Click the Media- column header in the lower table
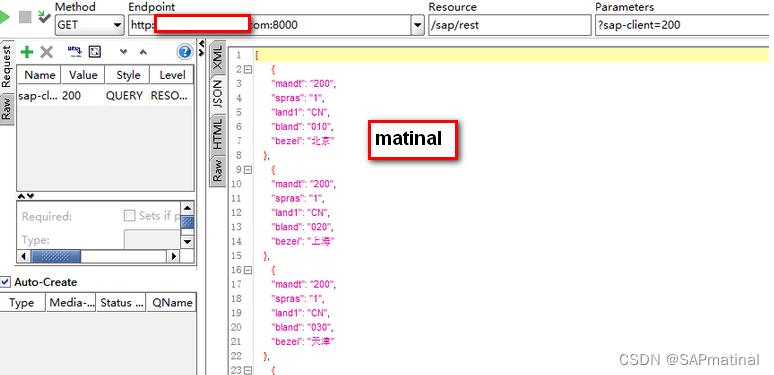774x375 pixels. tap(72, 303)
